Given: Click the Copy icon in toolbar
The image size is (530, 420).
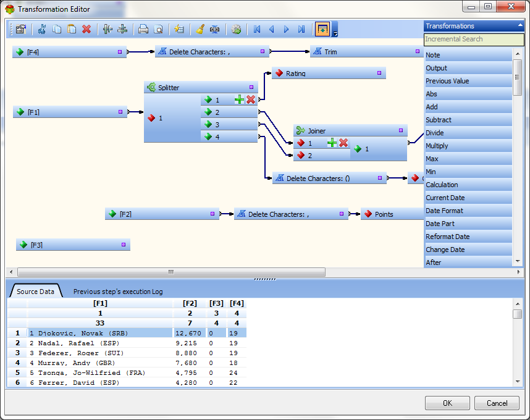Looking at the screenshot, I should (57, 30).
